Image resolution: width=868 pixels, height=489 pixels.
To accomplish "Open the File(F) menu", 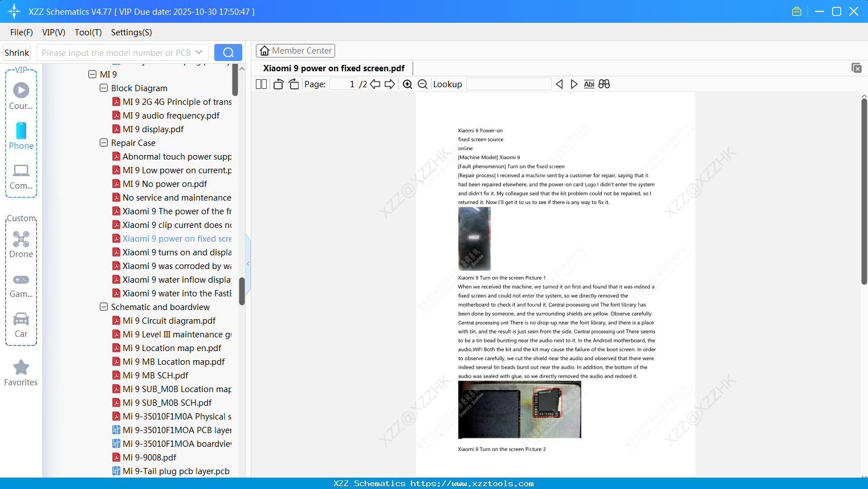I will pos(22,32).
